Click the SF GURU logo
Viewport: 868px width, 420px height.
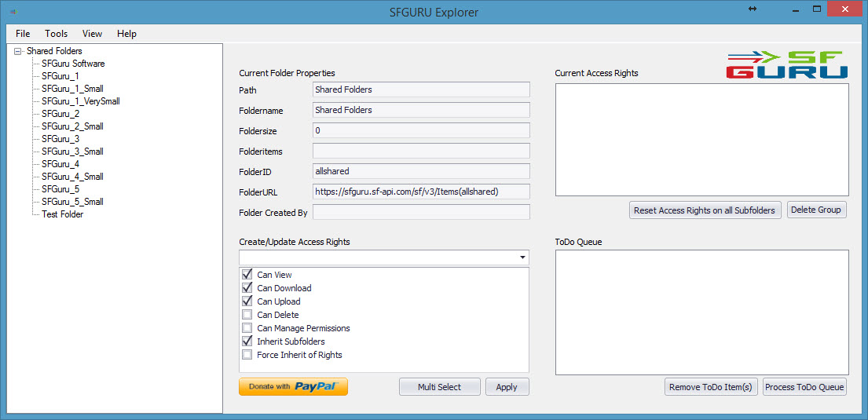(x=786, y=64)
